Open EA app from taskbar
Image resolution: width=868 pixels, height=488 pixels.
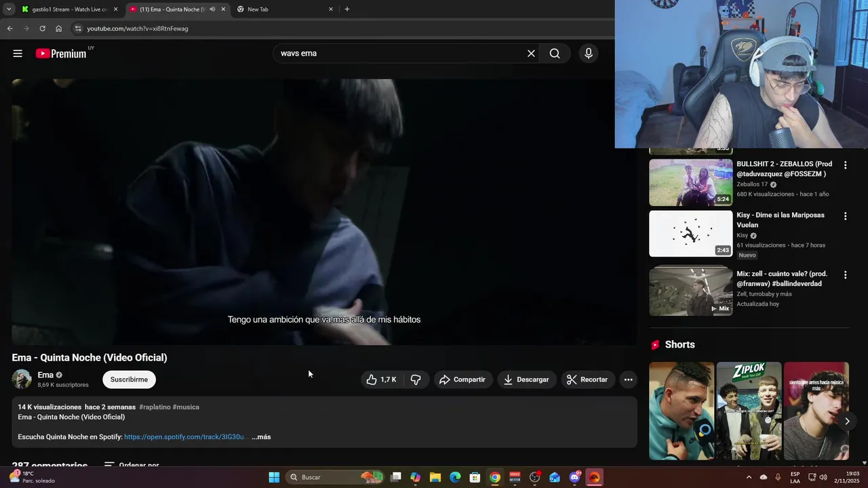coord(595,477)
